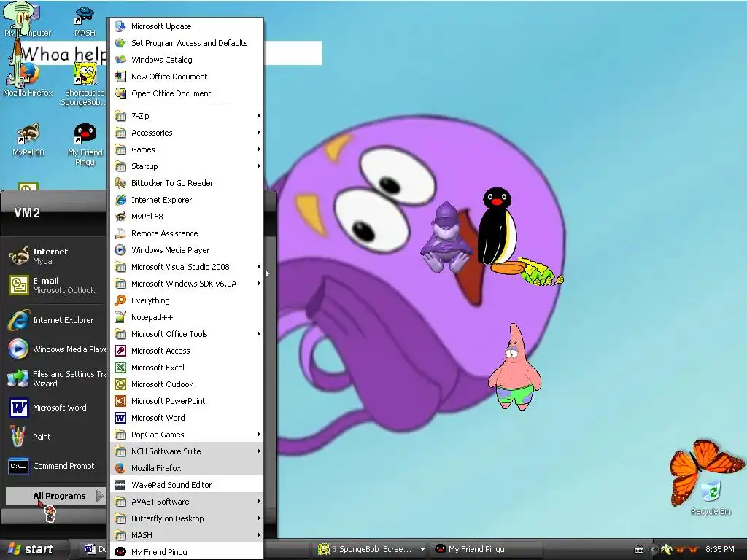Click the Patrick Star desktop character
747x560 pixels.
pos(514,367)
